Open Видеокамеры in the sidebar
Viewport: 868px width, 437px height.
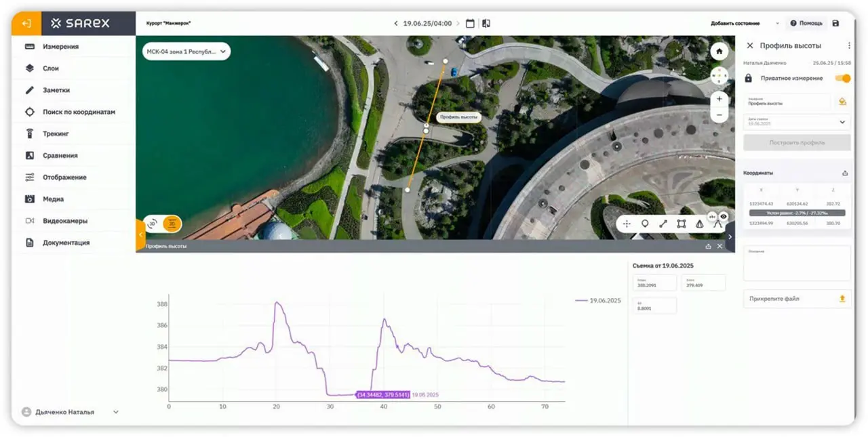point(73,221)
